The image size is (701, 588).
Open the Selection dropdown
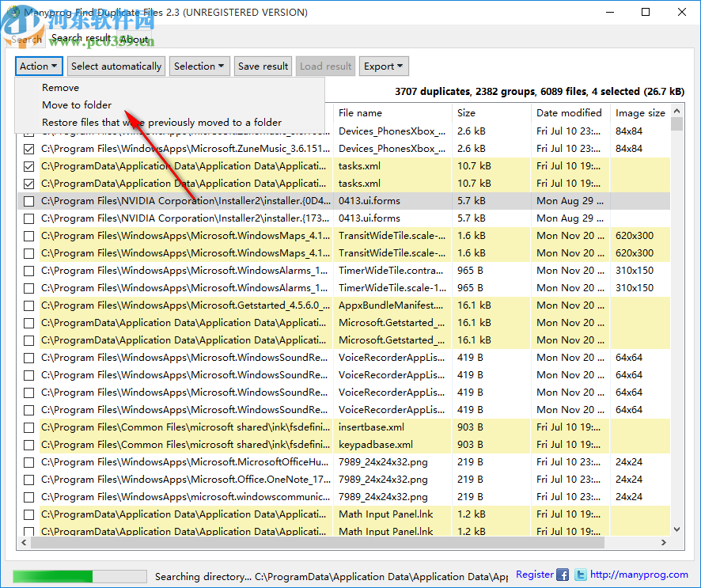tap(199, 66)
